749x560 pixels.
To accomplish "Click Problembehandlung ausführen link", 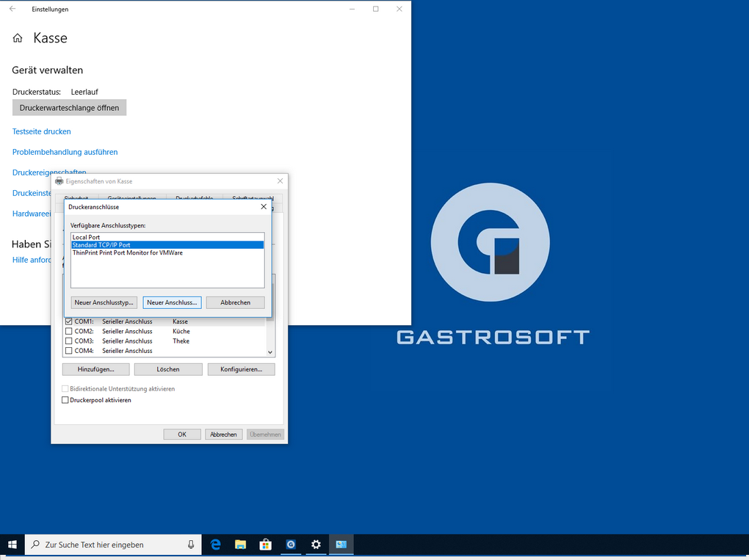I will [x=65, y=152].
